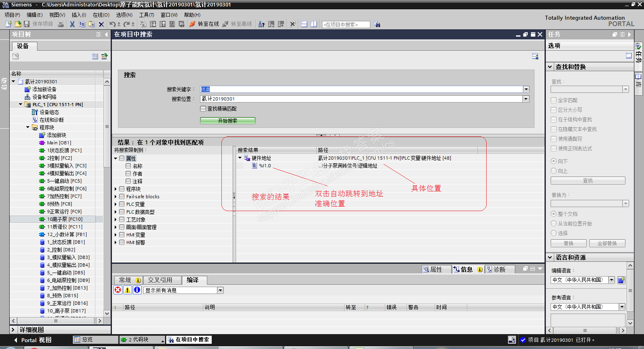
Task: Check the Fail-safe blocks restriction box
Action: pyautogui.click(x=122, y=197)
